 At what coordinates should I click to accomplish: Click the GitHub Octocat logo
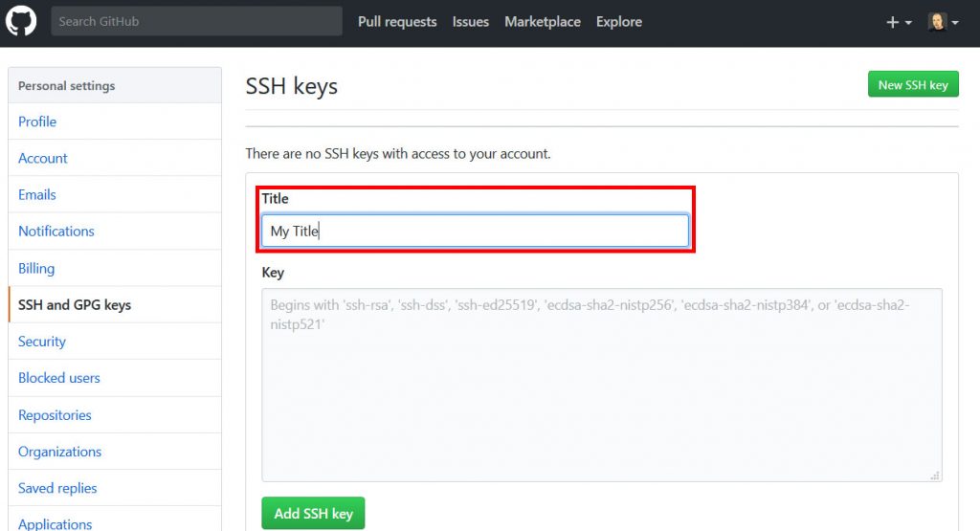click(x=21, y=21)
